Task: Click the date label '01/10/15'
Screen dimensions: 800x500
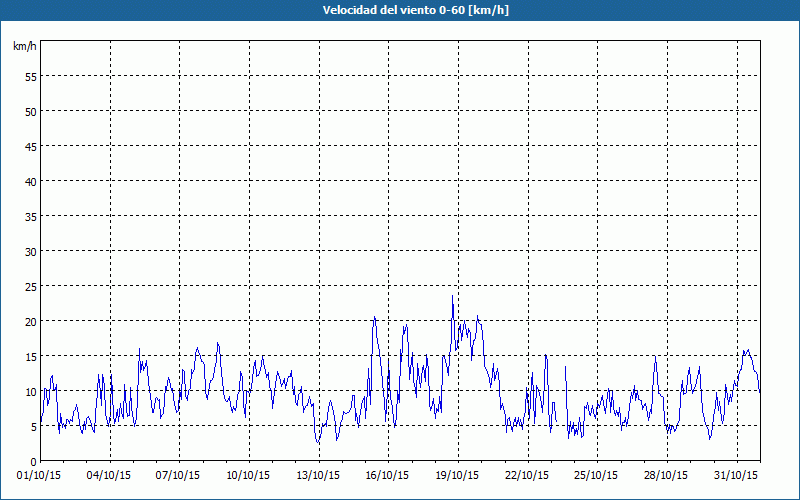Action: click(39, 476)
